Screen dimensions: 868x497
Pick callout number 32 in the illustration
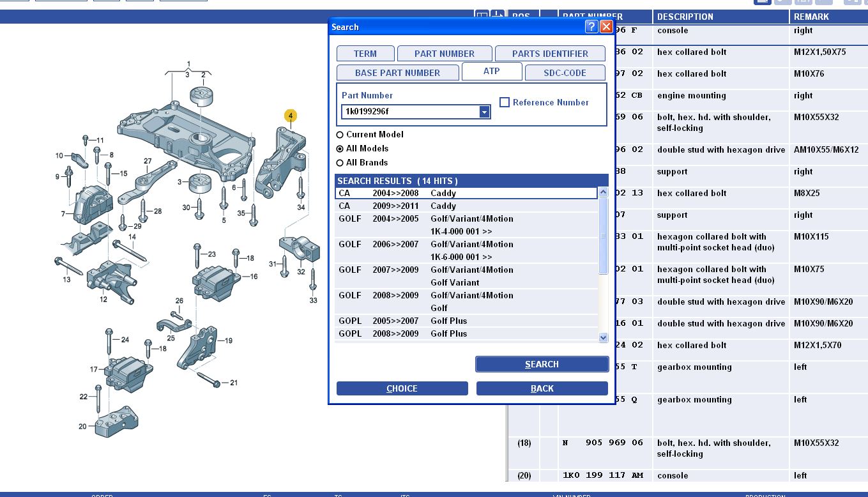coord(301,272)
